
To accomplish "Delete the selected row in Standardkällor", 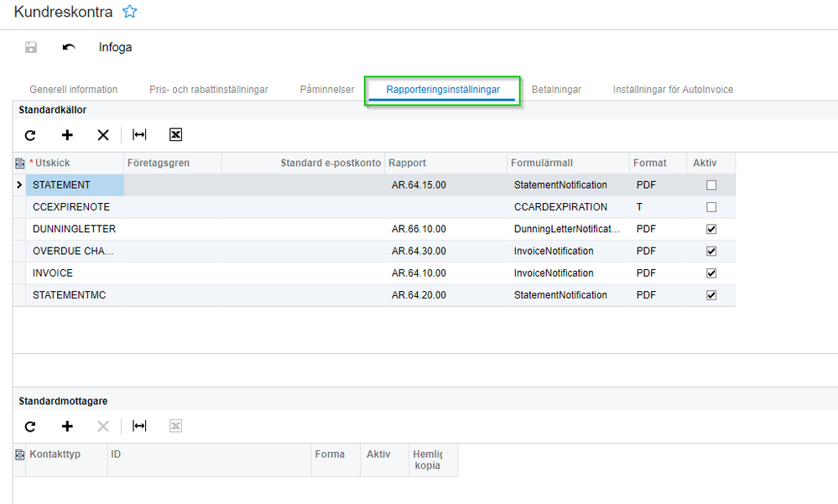I will pyautogui.click(x=103, y=135).
